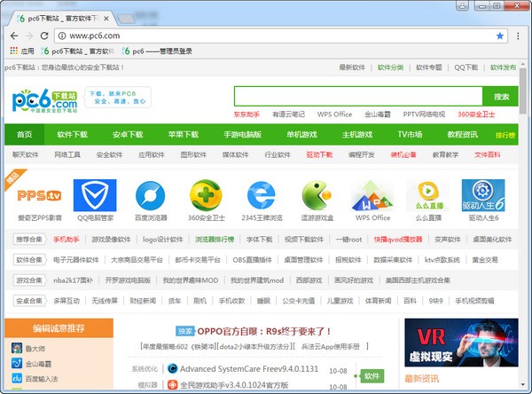The height and width of the screenshot is (394, 532).
Task: Open the 苹果下载 navigation tab
Action: (184, 135)
